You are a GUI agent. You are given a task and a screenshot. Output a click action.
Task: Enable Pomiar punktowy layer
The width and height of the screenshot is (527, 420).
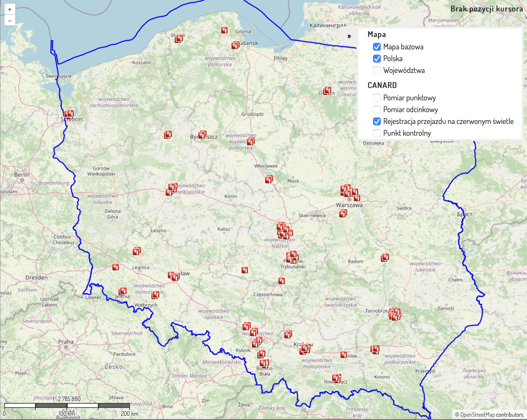click(x=377, y=98)
